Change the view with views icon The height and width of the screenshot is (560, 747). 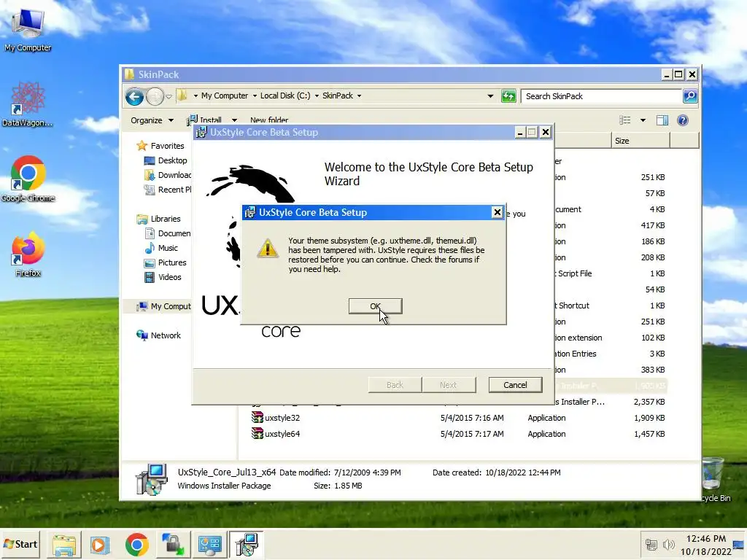pyautogui.click(x=624, y=120)
